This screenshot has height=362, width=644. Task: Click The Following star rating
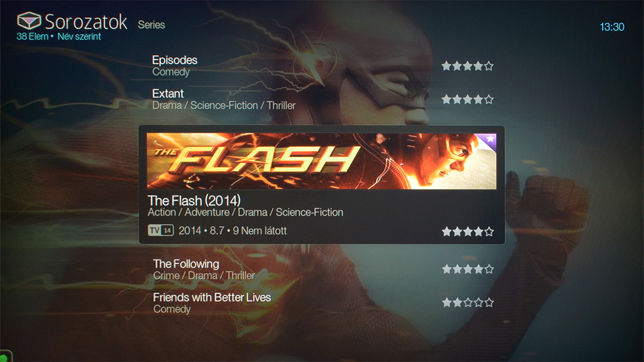click(x=467, y=269)
